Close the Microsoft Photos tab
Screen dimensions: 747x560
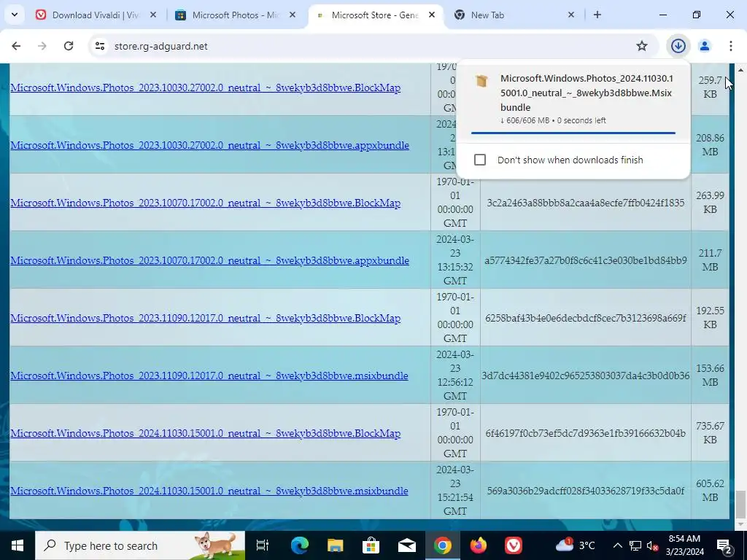(293, 15)
